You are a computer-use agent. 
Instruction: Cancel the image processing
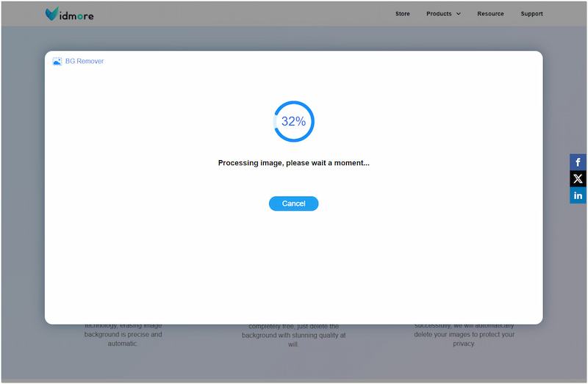[293, 203]
